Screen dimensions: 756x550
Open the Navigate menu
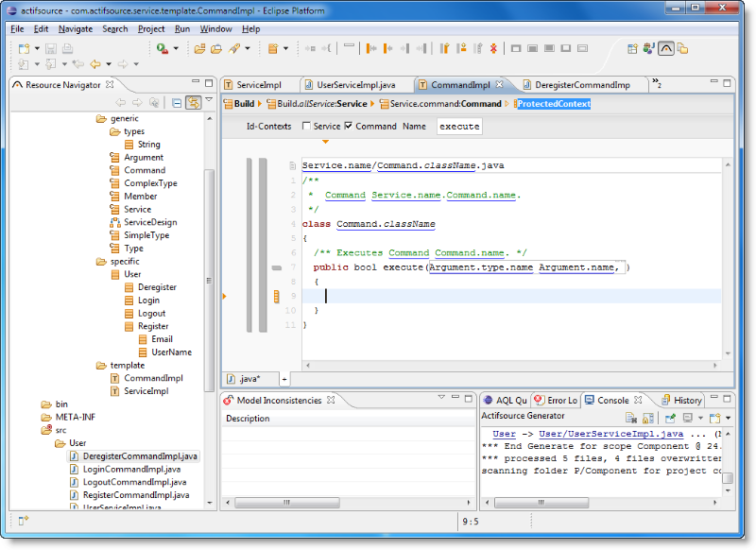point(76,28)
